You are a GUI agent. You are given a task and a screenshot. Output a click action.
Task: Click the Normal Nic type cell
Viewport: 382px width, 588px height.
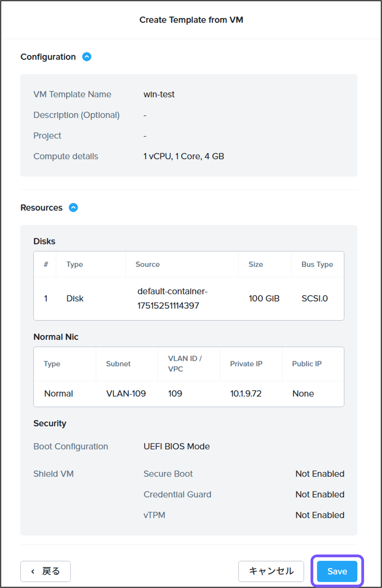point(58,393)
